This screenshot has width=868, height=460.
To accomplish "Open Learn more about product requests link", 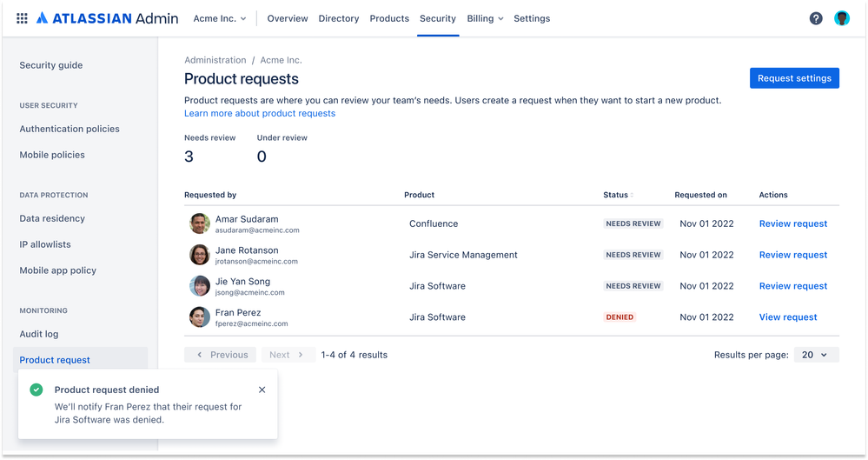I will pyautogui.click(x=260, y=113).
